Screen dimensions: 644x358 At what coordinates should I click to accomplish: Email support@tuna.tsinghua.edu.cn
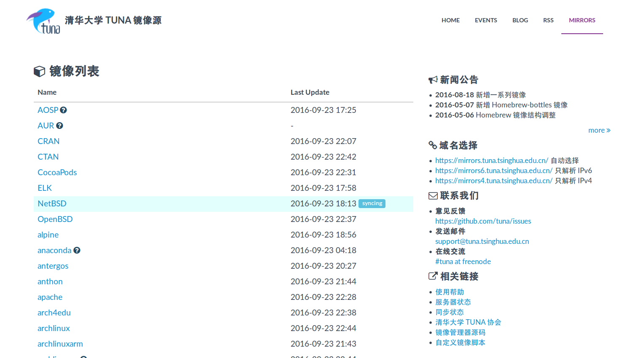(x=482, y=241)
